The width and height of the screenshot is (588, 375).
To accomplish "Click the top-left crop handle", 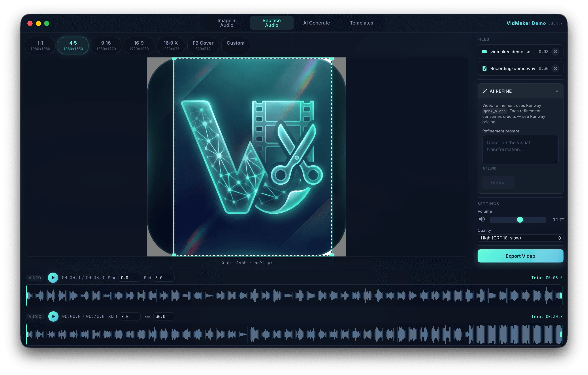I will (174, 59).
